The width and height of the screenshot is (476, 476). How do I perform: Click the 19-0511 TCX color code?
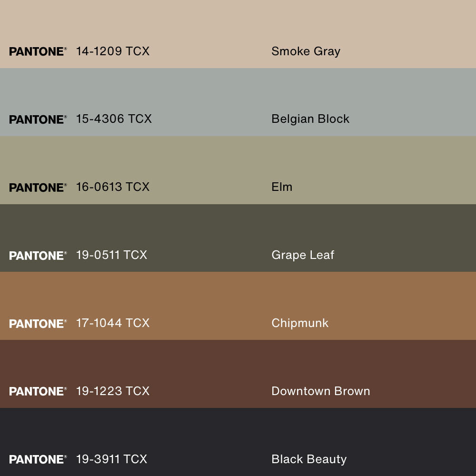111,255
